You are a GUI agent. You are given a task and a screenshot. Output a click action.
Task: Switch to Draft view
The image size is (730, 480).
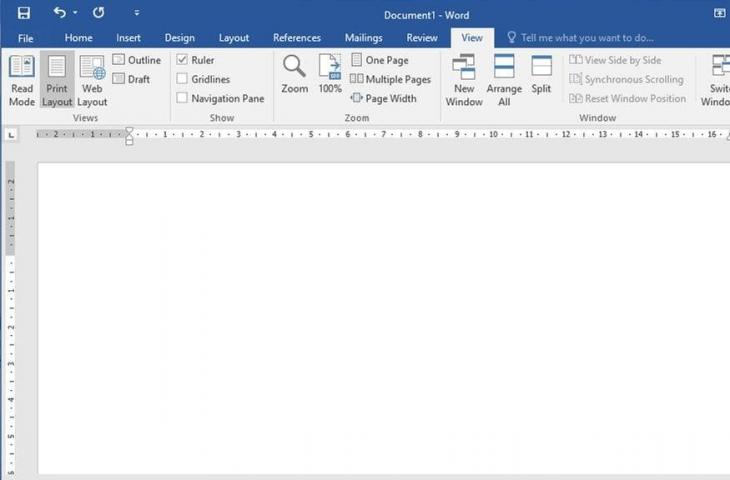pos(131,79)
